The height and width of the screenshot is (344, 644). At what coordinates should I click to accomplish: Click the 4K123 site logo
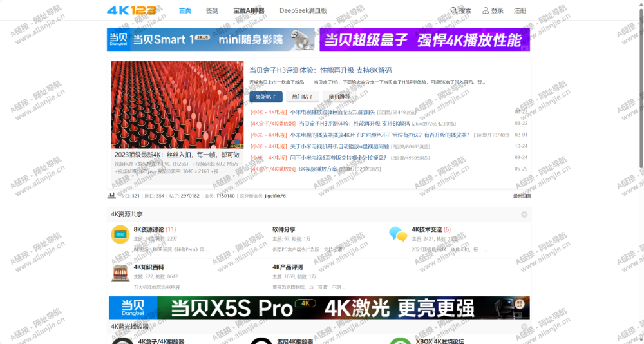click(131, 10)
